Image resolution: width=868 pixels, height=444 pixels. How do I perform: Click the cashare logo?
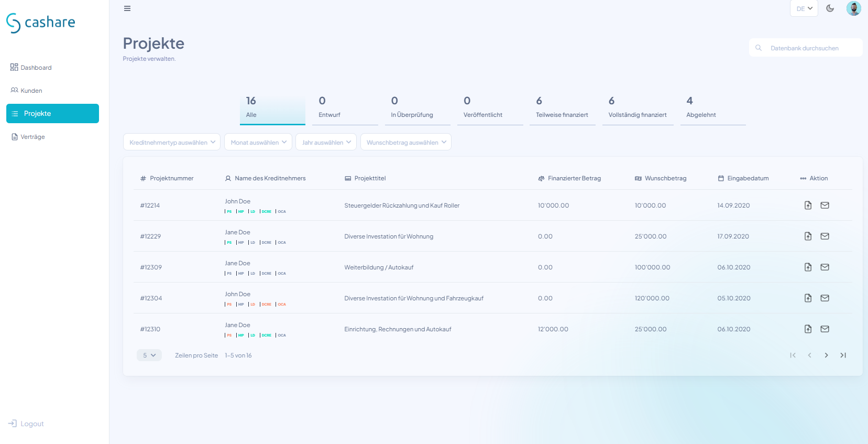41,23
